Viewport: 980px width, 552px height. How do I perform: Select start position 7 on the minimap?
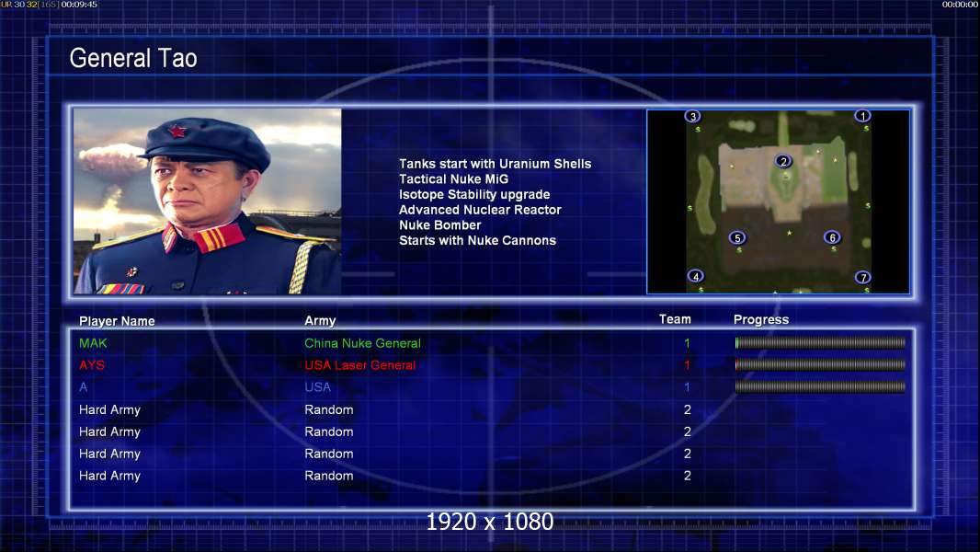(862, 277)
